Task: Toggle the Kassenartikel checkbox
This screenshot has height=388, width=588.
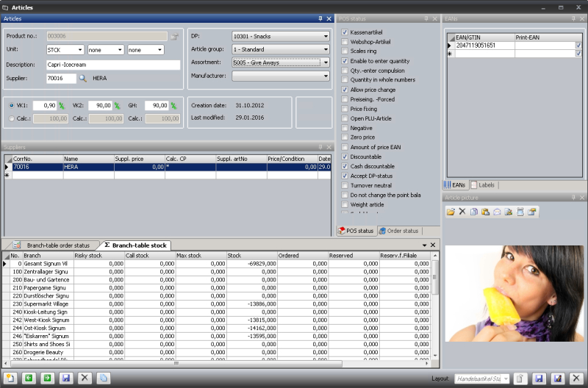Action: [345, 32]
